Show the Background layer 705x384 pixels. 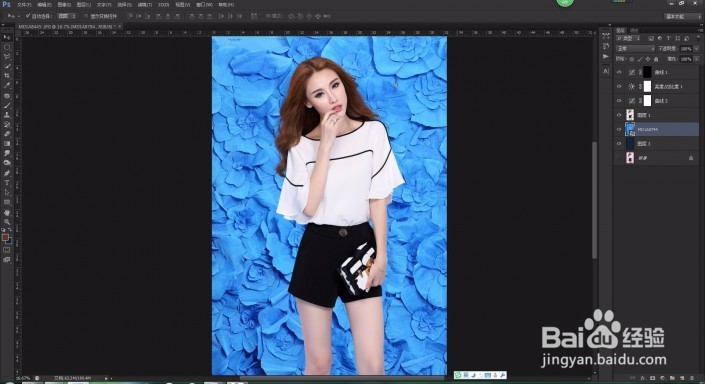[619, 158]
